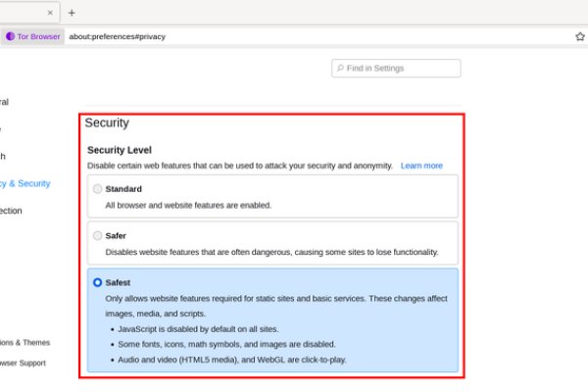This screenshot has height=392, width=588.
Task: Click the Home settings category in the sidebar
Action: pyautogui.click(x=2, y=128)
